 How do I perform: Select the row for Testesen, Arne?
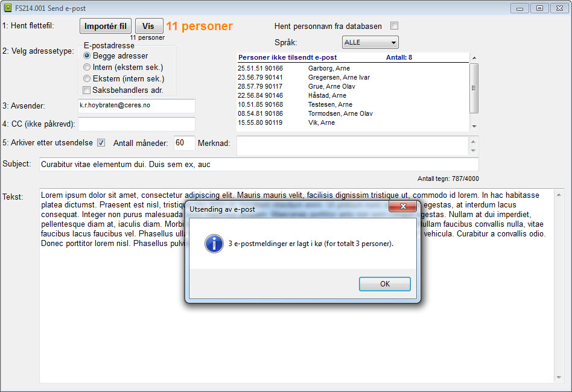pyautogui.click(x=352, y=105)
